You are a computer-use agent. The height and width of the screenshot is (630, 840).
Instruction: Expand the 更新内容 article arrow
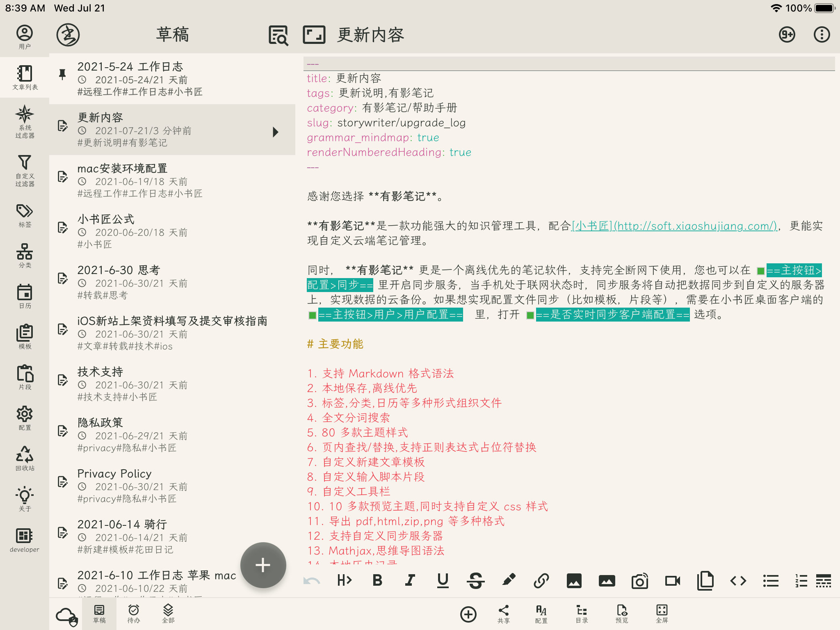click(x=276, y=132)
